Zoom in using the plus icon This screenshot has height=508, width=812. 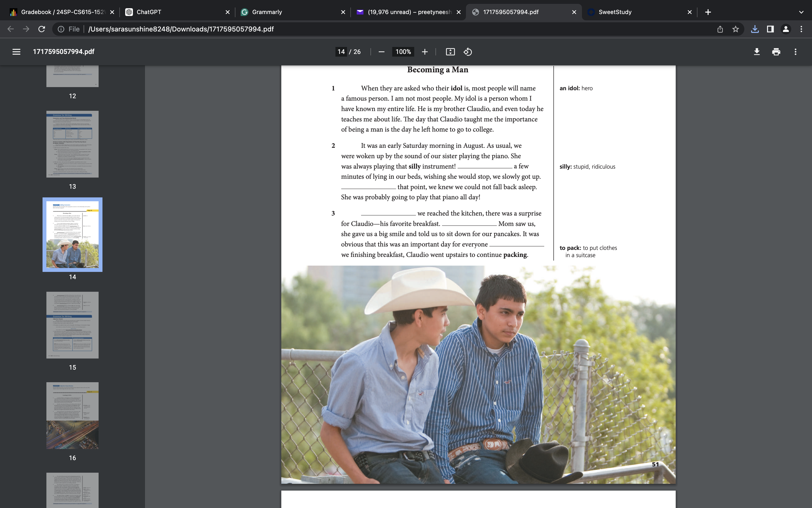click(x=425, y=52)
